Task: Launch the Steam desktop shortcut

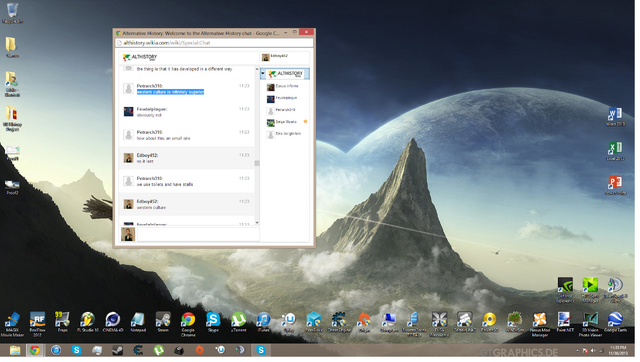Action: click(163, 322)
